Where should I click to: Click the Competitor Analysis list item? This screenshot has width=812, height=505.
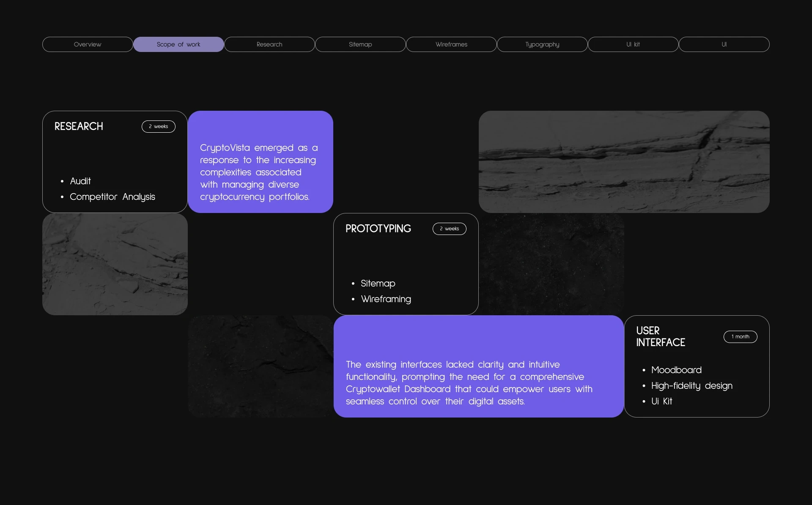click(112, 197)
